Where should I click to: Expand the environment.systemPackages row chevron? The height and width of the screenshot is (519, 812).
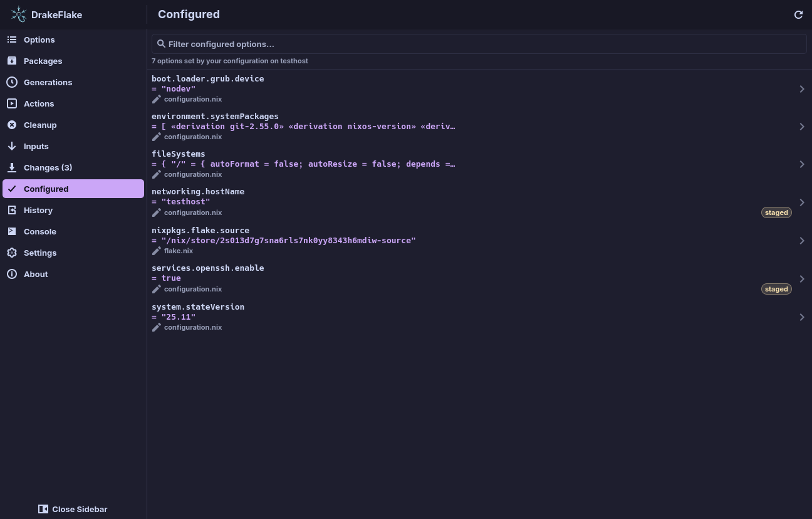click(802, 127)
